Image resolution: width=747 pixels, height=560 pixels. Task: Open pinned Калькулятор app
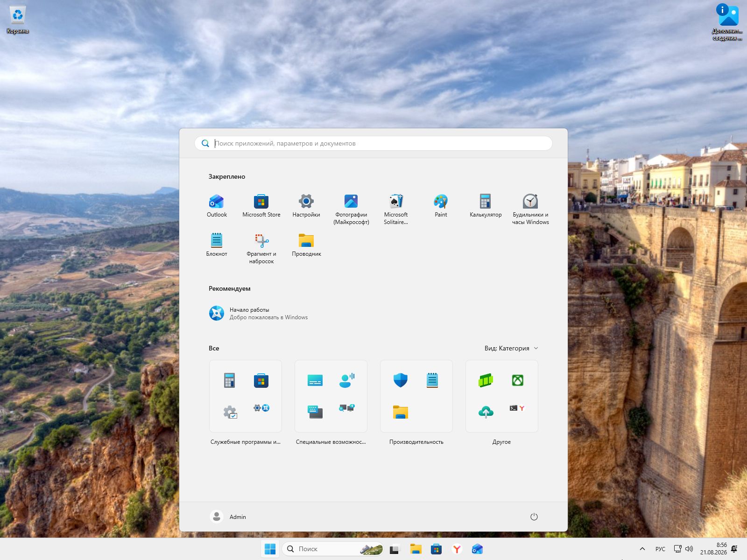coord(486,206)
